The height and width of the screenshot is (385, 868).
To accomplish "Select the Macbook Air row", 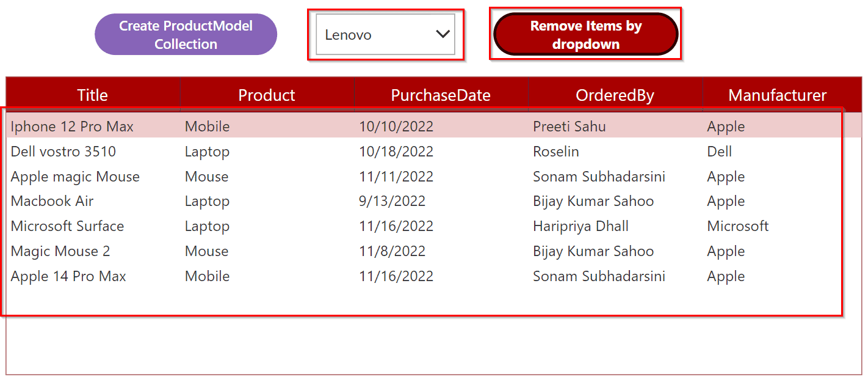I will tap(434, 201).
